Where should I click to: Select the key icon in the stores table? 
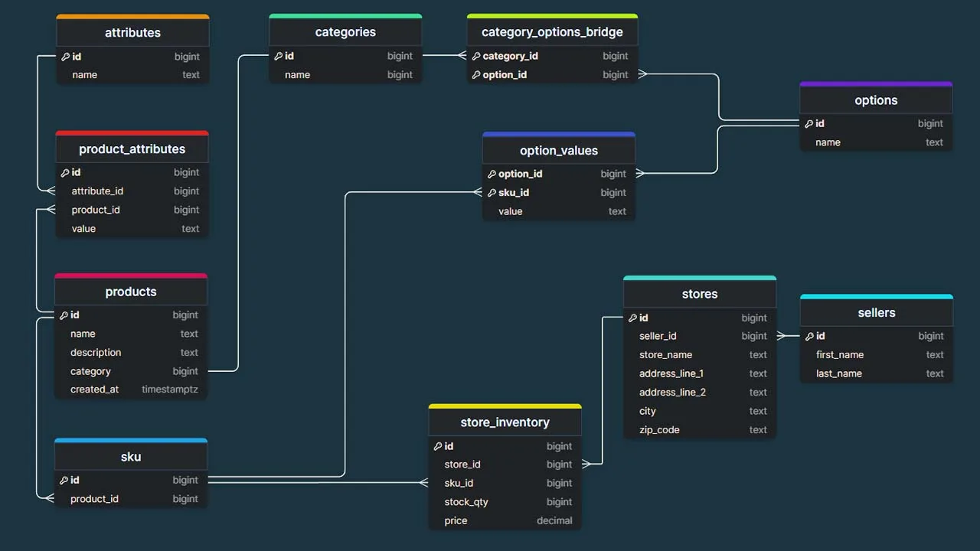pyautogui.click(x=632, y=318)
